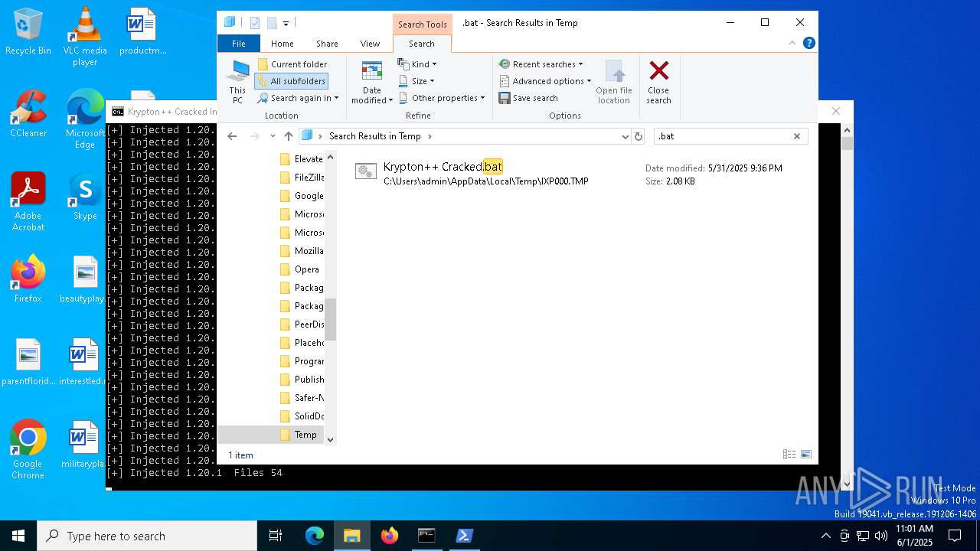
Task: Click the Search Tools contextual tab
Action: (x=422, y=24)
